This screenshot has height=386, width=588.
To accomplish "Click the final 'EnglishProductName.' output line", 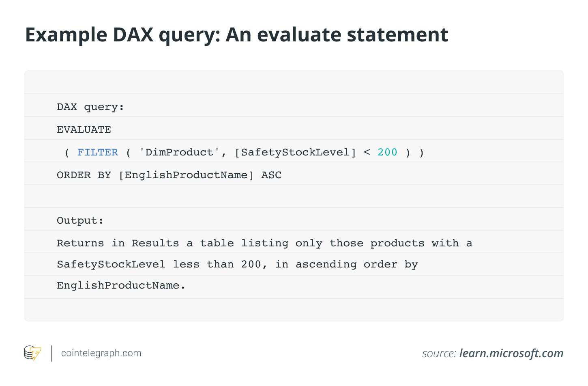I will click(x=121, y=285).
